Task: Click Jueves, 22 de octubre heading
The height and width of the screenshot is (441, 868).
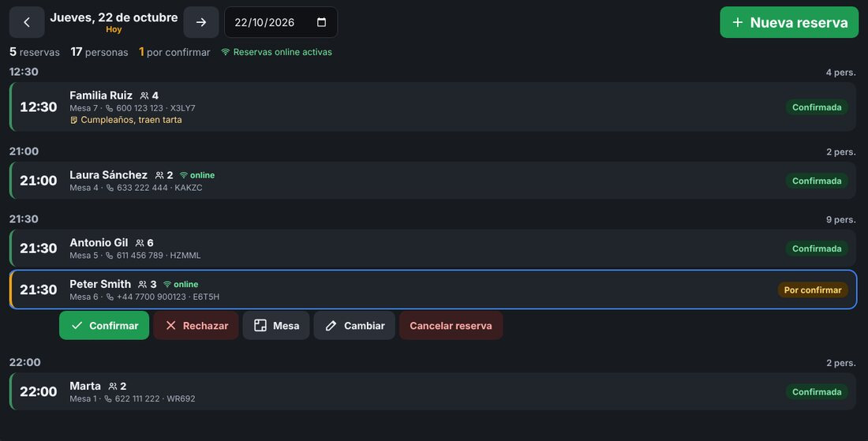Action: (x=114, y=17)
